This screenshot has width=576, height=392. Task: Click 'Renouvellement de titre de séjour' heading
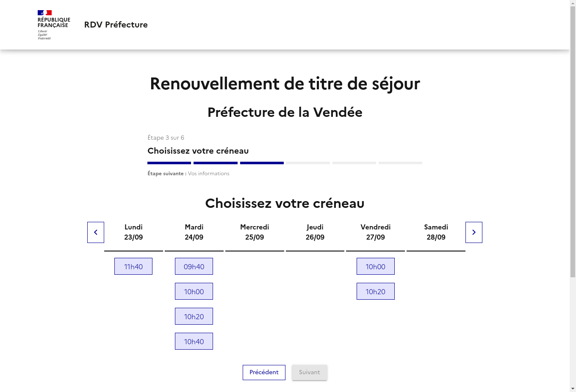tap(285, 84)
